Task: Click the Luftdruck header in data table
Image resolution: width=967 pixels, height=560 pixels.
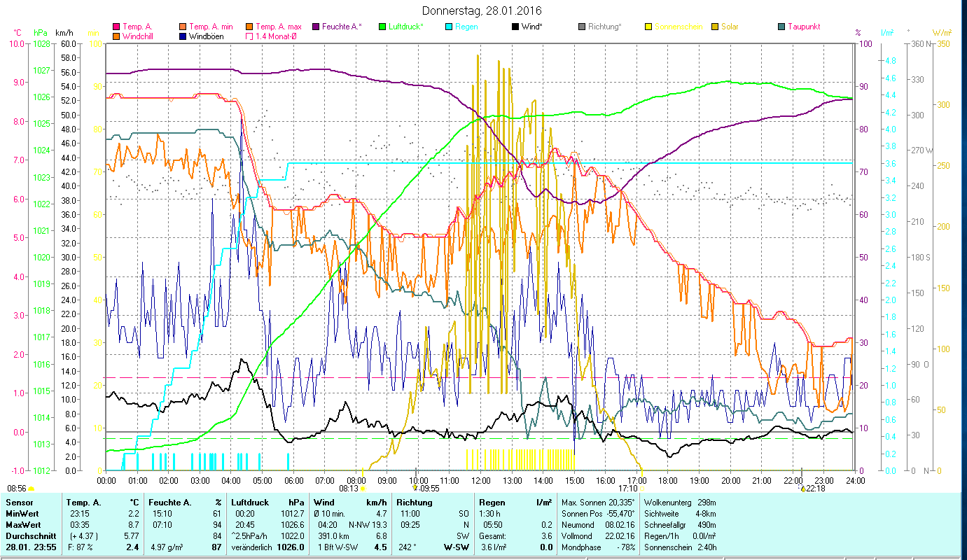Action: point(250,503)
